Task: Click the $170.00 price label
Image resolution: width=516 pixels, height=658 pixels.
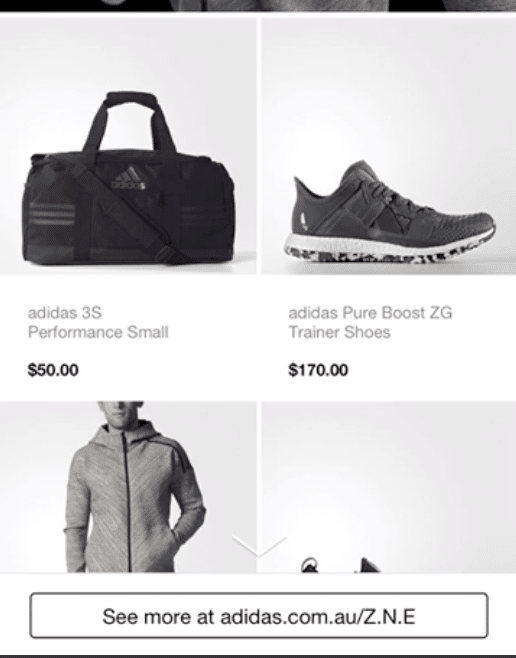Action: tap(318, 370)
